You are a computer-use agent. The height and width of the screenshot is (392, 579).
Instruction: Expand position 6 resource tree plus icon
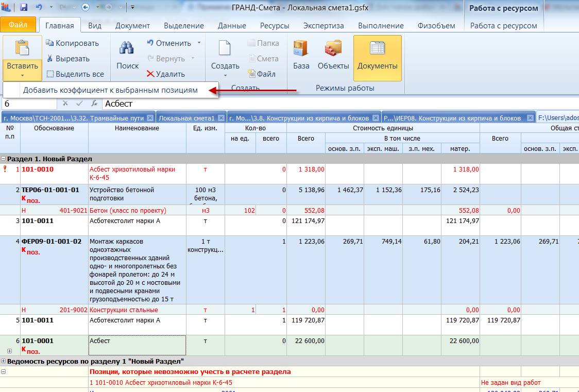(x=10, y=351)
